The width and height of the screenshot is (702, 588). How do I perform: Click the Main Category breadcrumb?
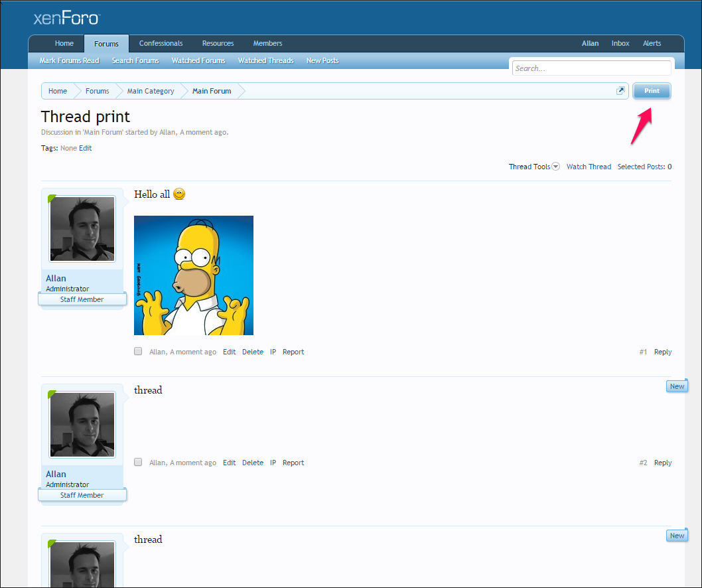coord(151,91)
